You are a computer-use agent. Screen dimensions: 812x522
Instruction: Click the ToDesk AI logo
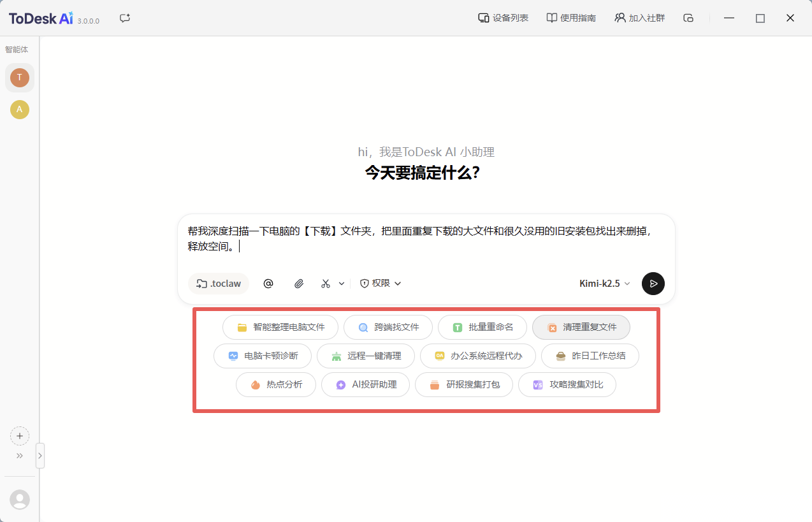[x=41, y=18]
